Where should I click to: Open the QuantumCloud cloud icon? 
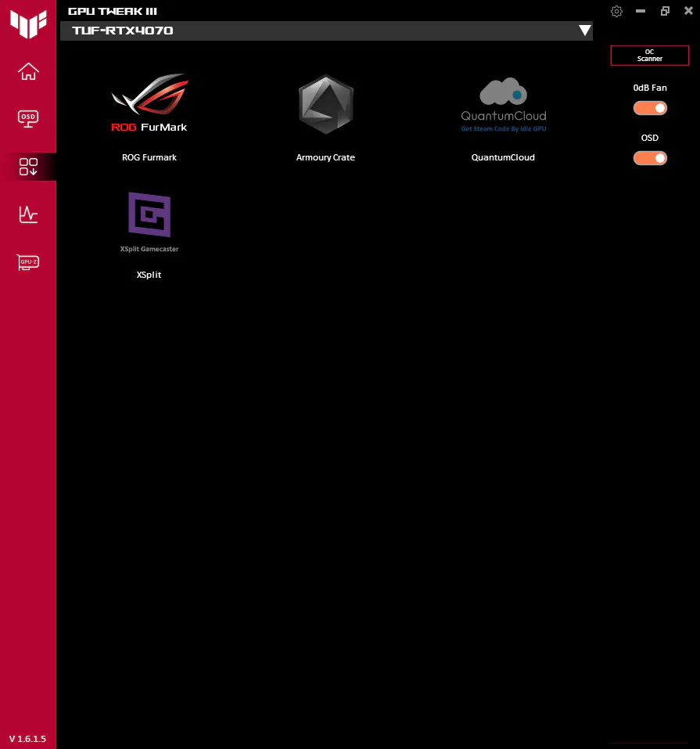coord(503,105)
